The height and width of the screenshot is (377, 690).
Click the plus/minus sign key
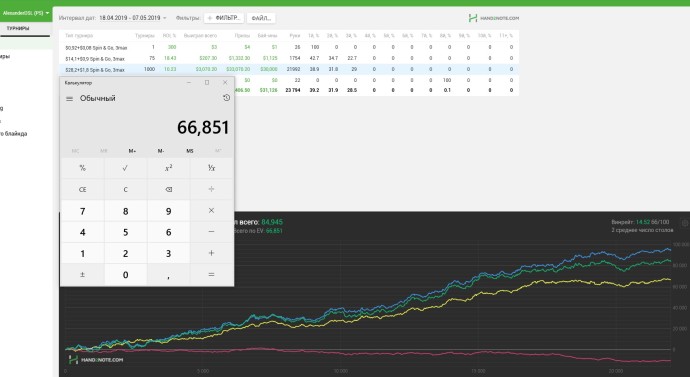pos(82,275)
